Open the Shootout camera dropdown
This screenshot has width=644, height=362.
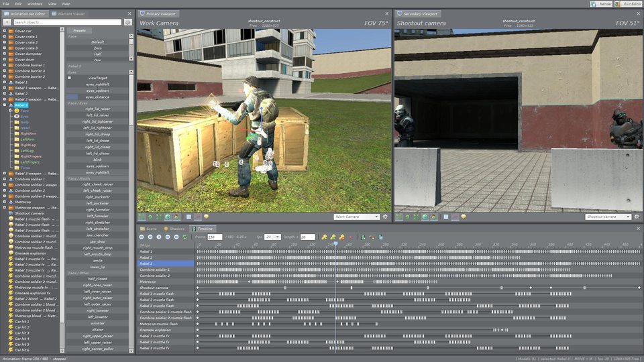(608, 217)
